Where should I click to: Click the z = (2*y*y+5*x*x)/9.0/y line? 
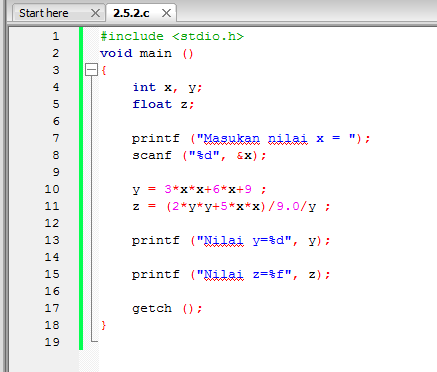231,207
